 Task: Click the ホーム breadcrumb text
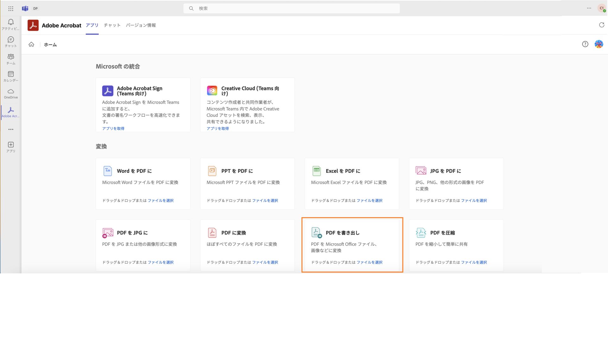(50, 45)
